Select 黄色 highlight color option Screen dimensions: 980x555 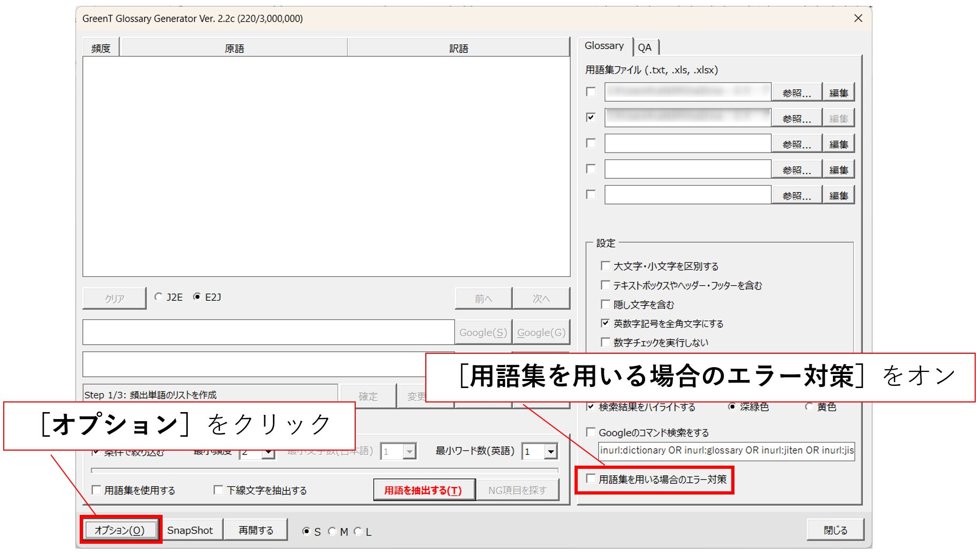tap(809, 407)
